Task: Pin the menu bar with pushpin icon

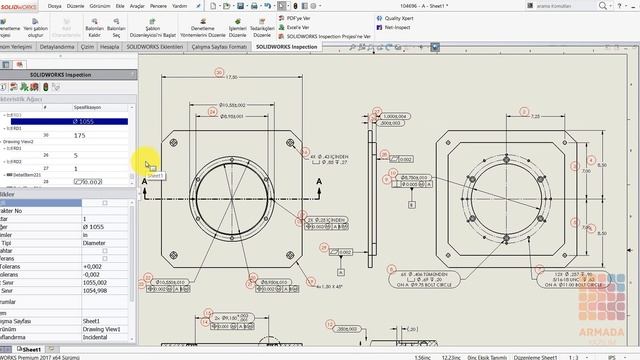Action: point(198,6)
